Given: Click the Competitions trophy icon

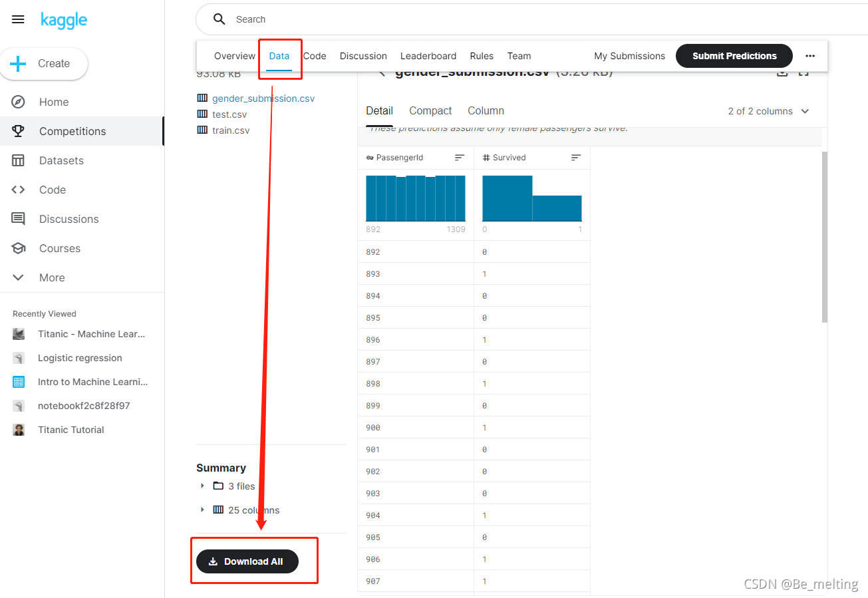Looking at the screenshot, I should tap(18, 131).
